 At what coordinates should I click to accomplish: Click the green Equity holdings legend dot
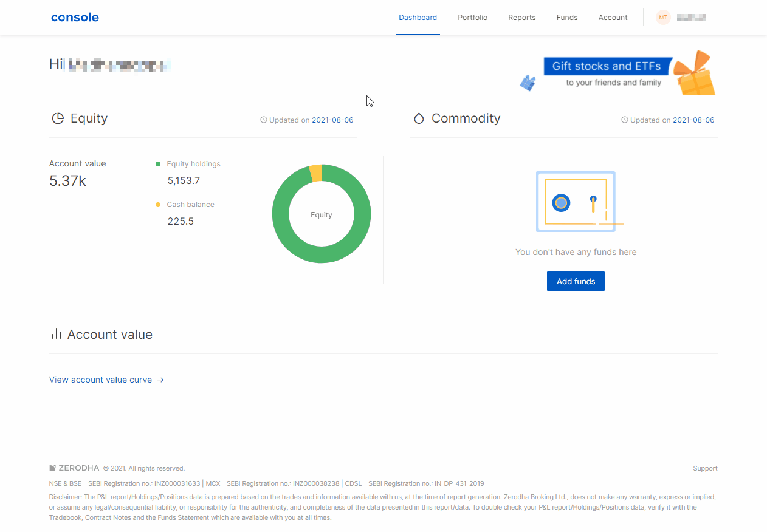tap(158, 164)
